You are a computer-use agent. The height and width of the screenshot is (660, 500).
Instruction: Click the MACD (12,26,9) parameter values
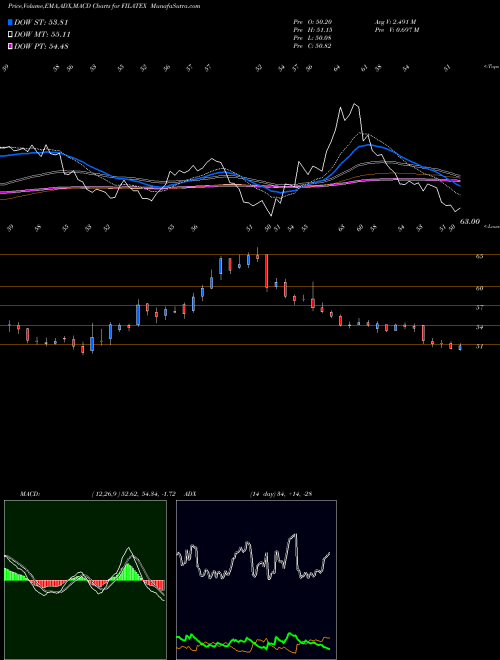[x=133, y=494]
